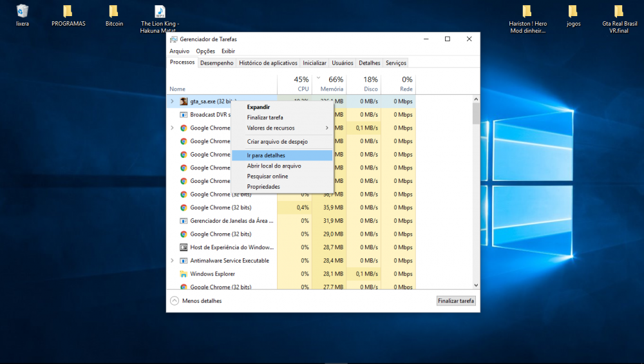644x364 pixels.
Task: Choose Finalizar tarefa in the context menu
Action: (282, 117)
